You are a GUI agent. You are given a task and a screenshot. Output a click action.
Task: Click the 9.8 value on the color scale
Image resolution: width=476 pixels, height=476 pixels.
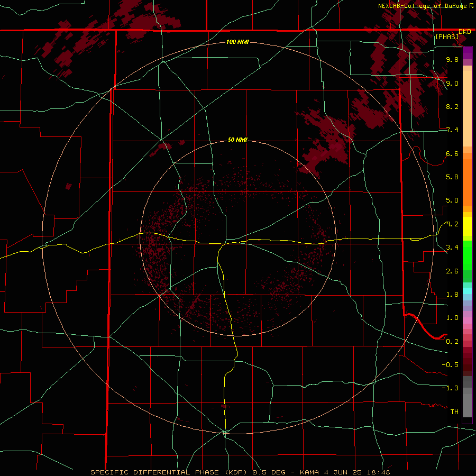pos(452,59)
